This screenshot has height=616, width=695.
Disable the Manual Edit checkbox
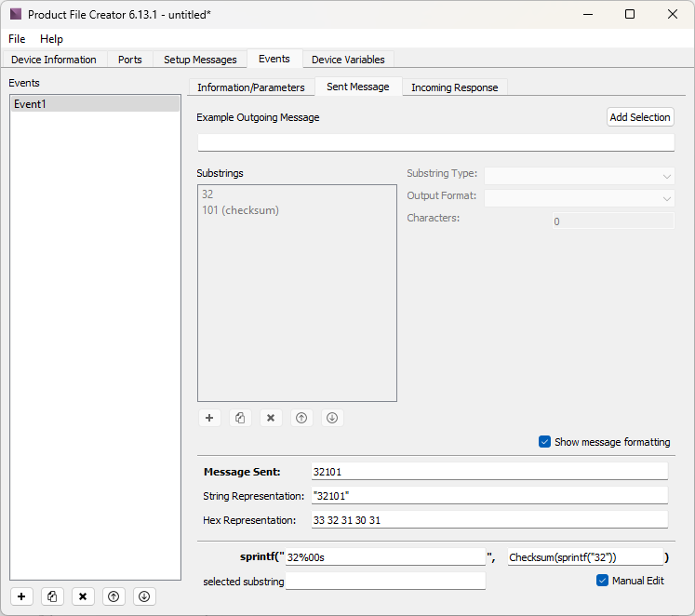tap(602, 581)
